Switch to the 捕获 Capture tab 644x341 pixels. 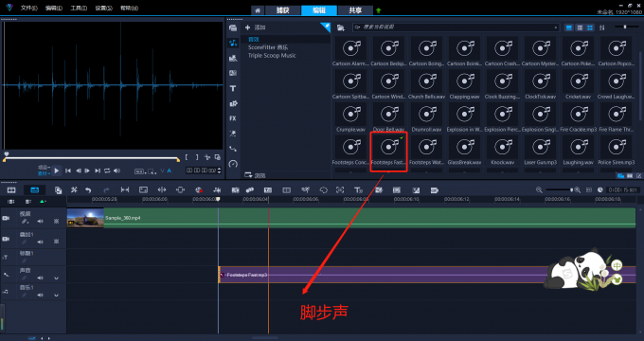pos(282,10)
